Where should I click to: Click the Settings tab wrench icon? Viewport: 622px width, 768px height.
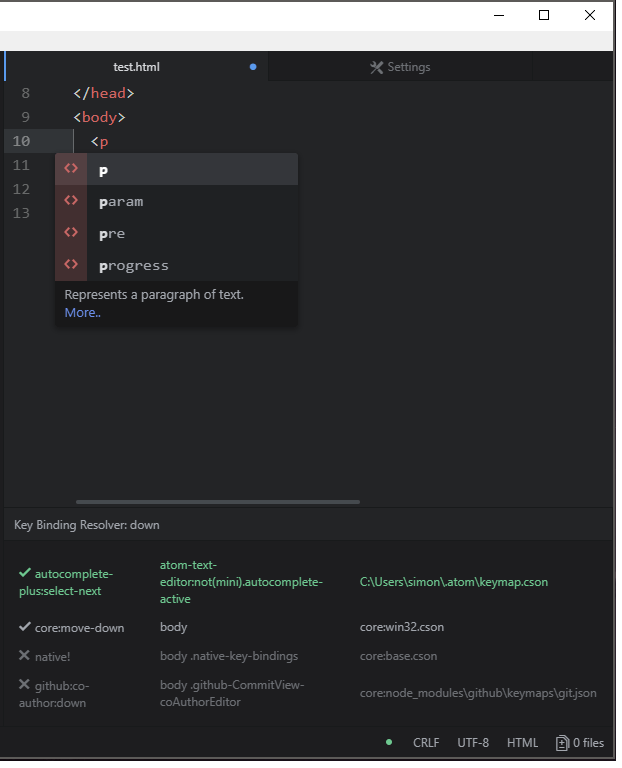pyautogui.click(x=376, y=67)
